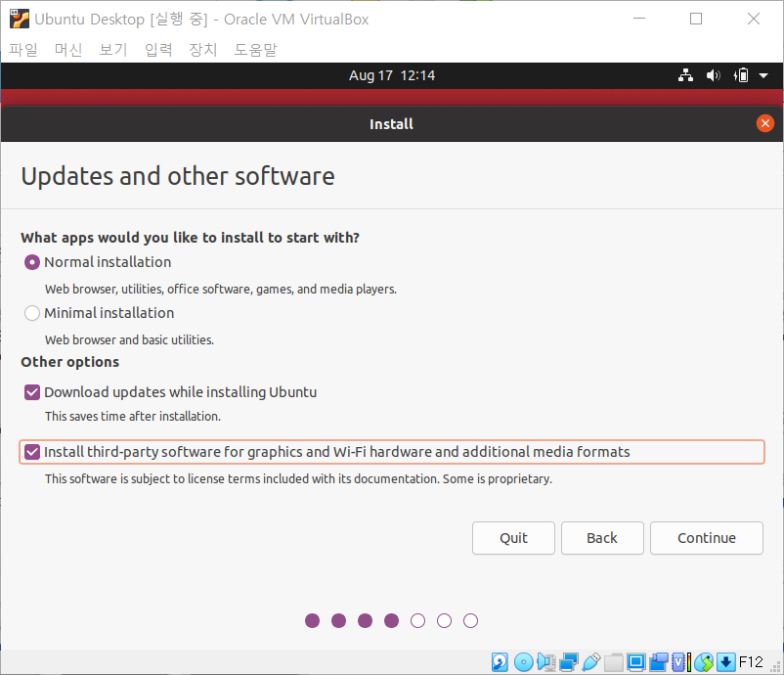Screen dimensions: 784x675
Task: Click the host key down-arrow icon
Action: 726,662
